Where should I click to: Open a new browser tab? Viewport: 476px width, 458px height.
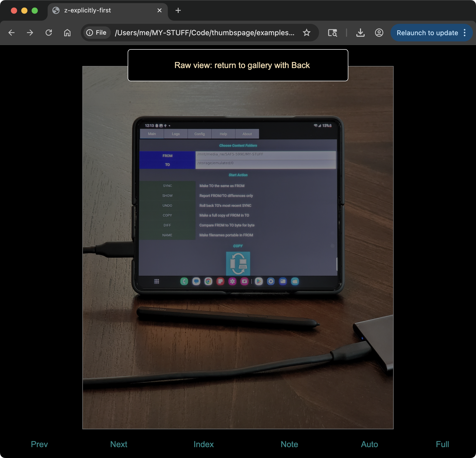(x=178, y=10)
